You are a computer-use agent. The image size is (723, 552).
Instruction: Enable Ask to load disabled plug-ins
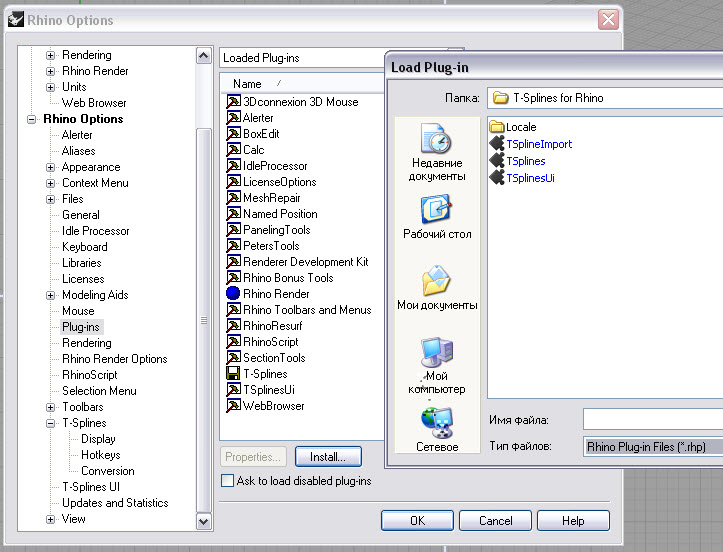(227, 481)
